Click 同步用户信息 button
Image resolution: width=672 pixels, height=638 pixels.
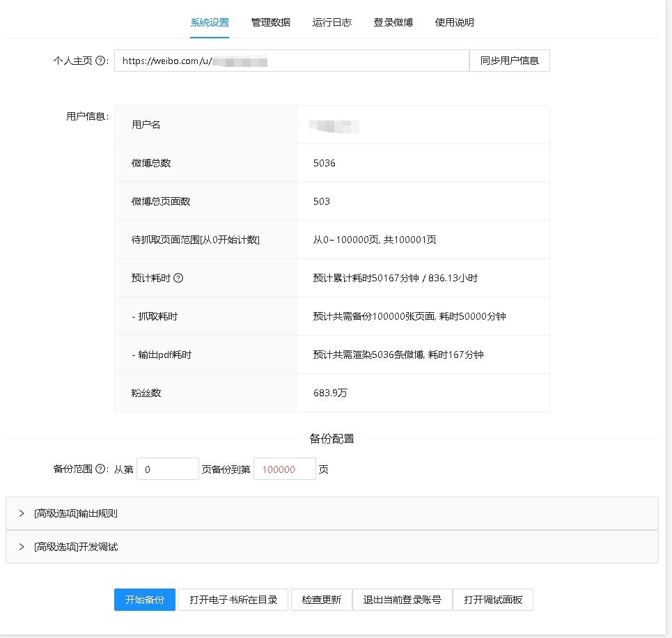point(510,61)
